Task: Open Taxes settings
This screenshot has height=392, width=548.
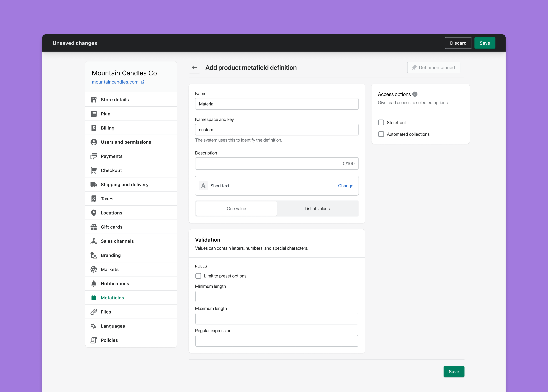Action: 131,199
